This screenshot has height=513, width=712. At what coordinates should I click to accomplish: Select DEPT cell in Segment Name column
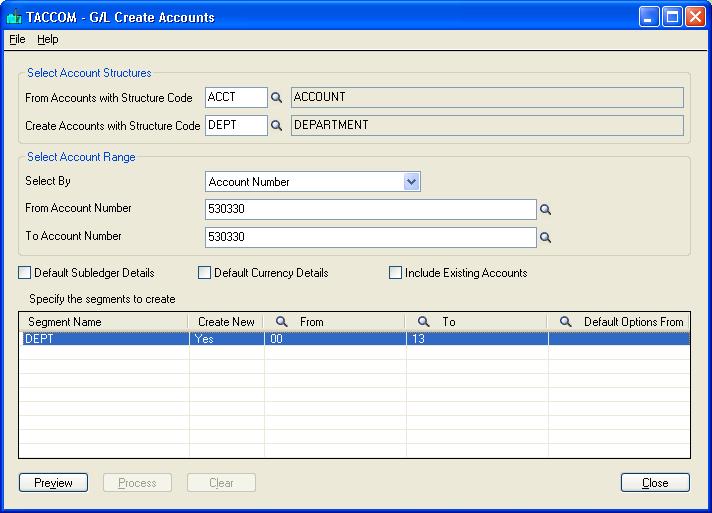(x=105, y=339)
